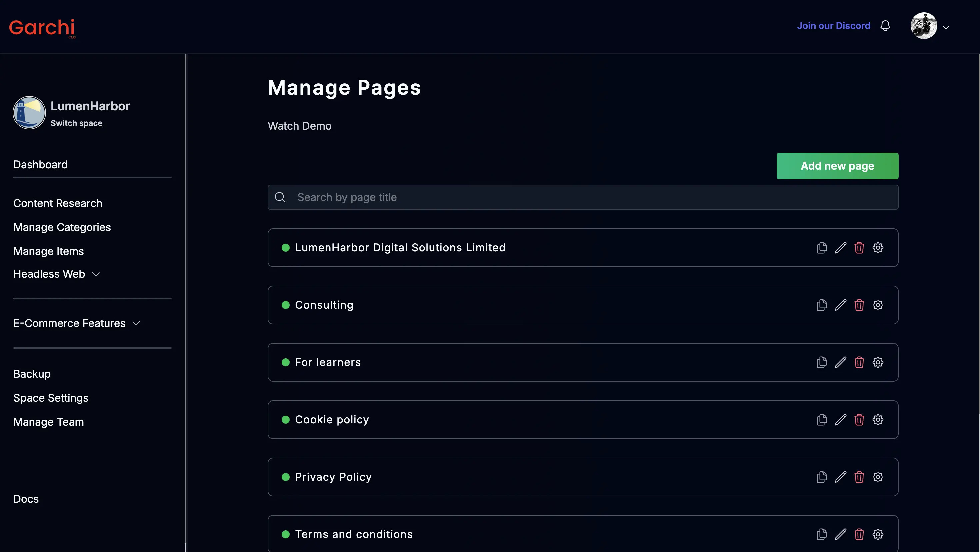Delete the Cookie policy page

click(x=859, y=420)
